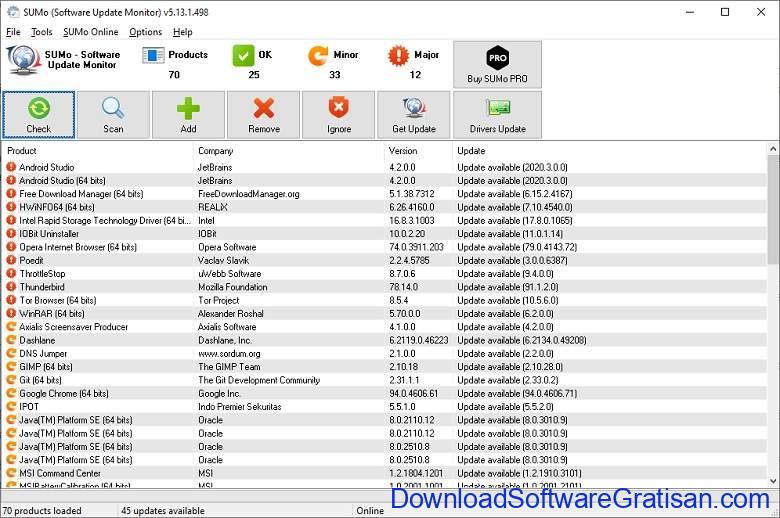Open the Options menu

tap(146, 32)
